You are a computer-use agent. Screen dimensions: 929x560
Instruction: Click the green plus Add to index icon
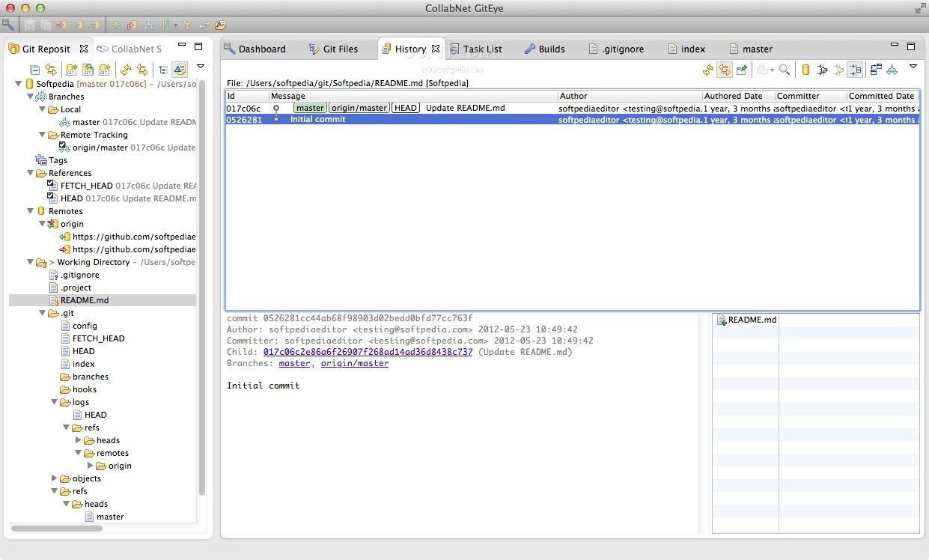pos(116,25)
